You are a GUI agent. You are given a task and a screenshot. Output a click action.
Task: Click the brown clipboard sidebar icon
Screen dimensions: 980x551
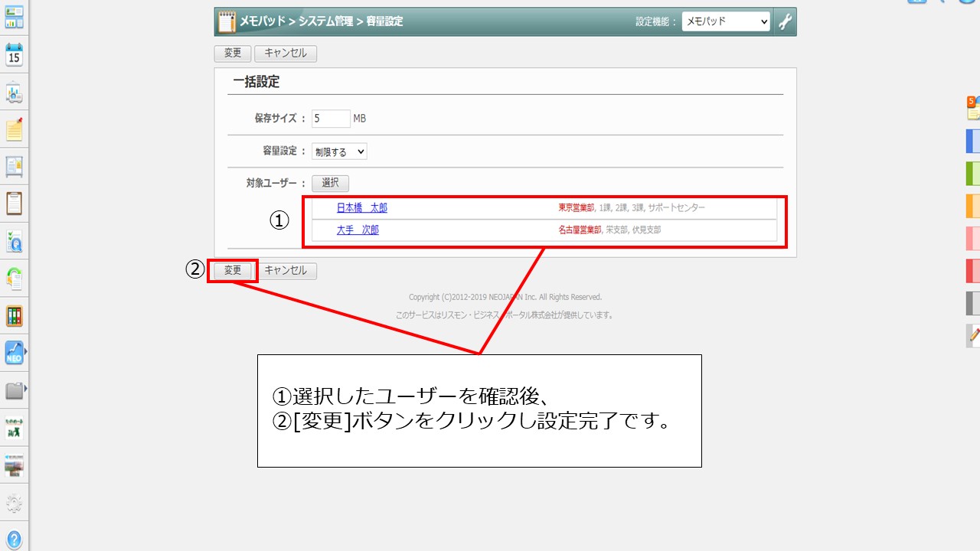pyautogui.click(x=14, y=204)
